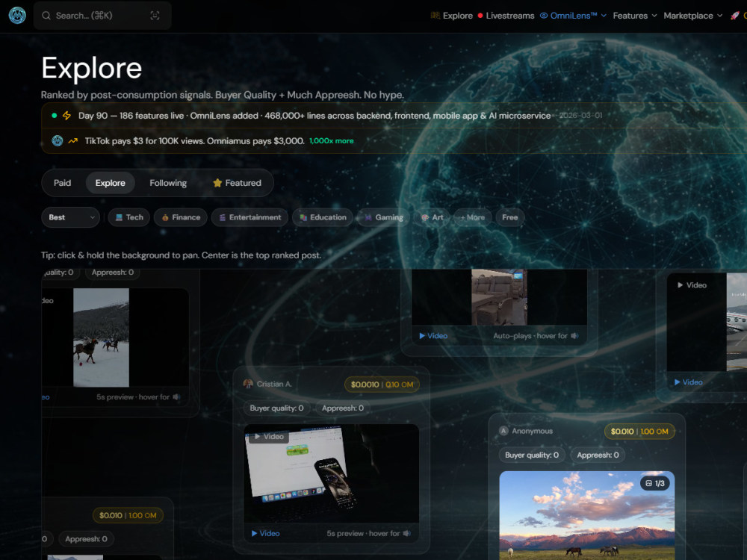Open the snow polo horses video thumbnail
This screenshot has height=560, width=747.
pos(115,337)
